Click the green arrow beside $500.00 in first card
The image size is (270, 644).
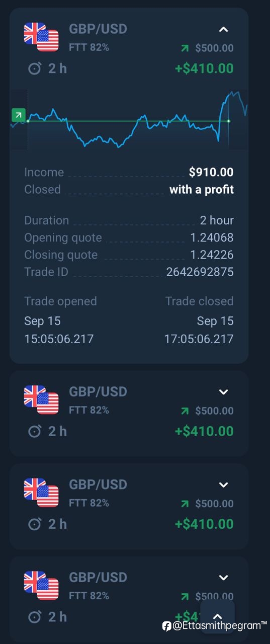(x=186, y=48)
